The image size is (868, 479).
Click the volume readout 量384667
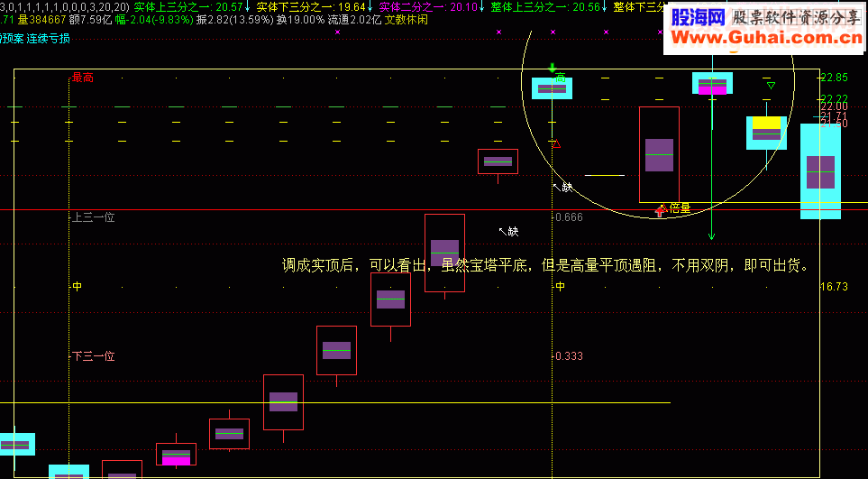pos(42,20)
